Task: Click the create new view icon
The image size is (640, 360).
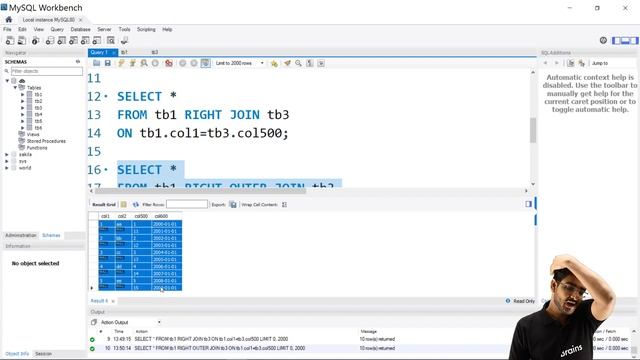Action: point(73,40)
